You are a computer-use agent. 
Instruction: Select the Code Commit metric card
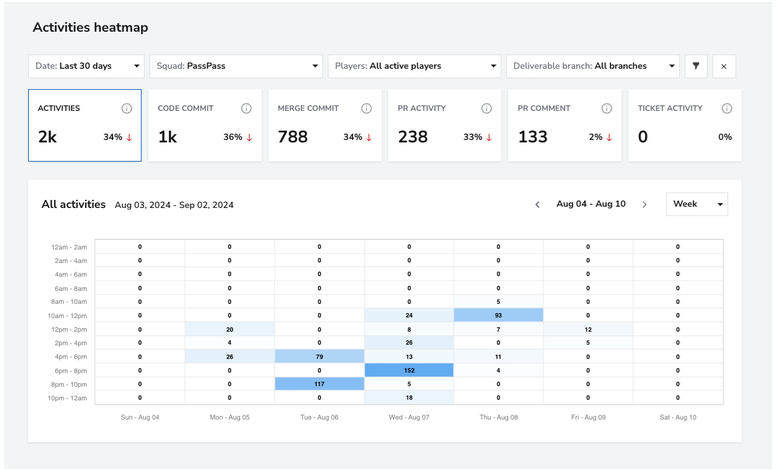click(x=205, y=125)
